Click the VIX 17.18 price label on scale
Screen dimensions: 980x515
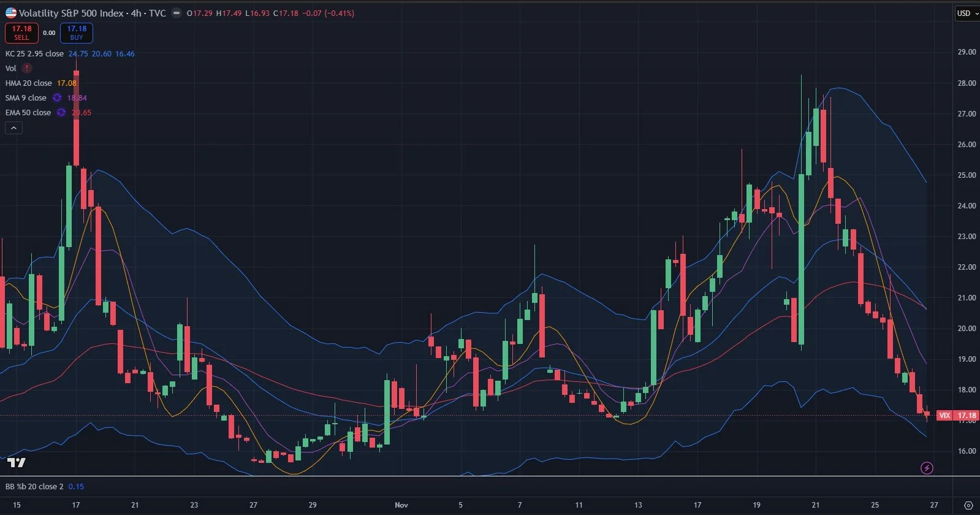[958, 415]
